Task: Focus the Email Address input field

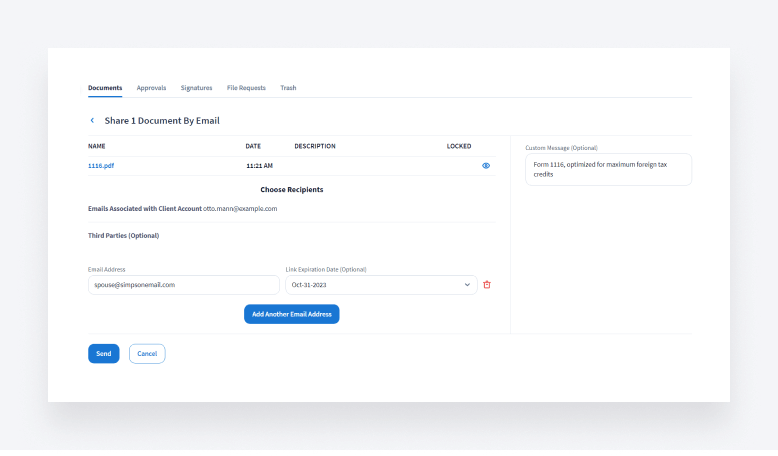Action: pos(183,285)
